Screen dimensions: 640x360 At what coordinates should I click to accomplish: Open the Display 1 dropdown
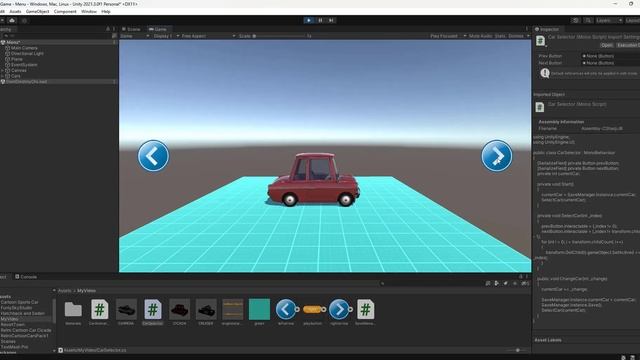[x=166, y=36]
